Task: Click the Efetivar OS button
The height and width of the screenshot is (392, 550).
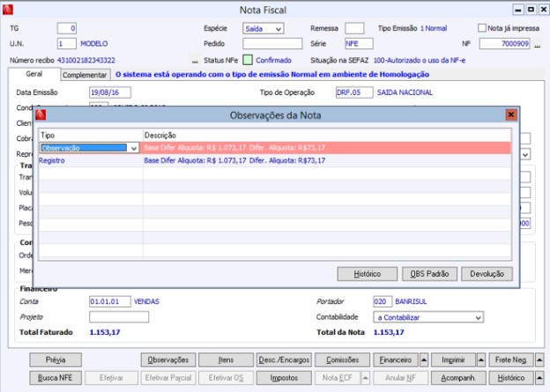Action: 226,378
